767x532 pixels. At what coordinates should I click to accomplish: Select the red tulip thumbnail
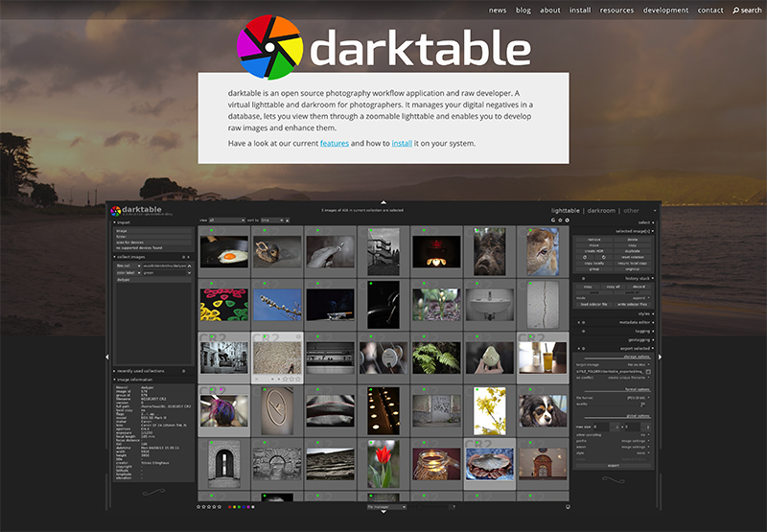(383, 464)
